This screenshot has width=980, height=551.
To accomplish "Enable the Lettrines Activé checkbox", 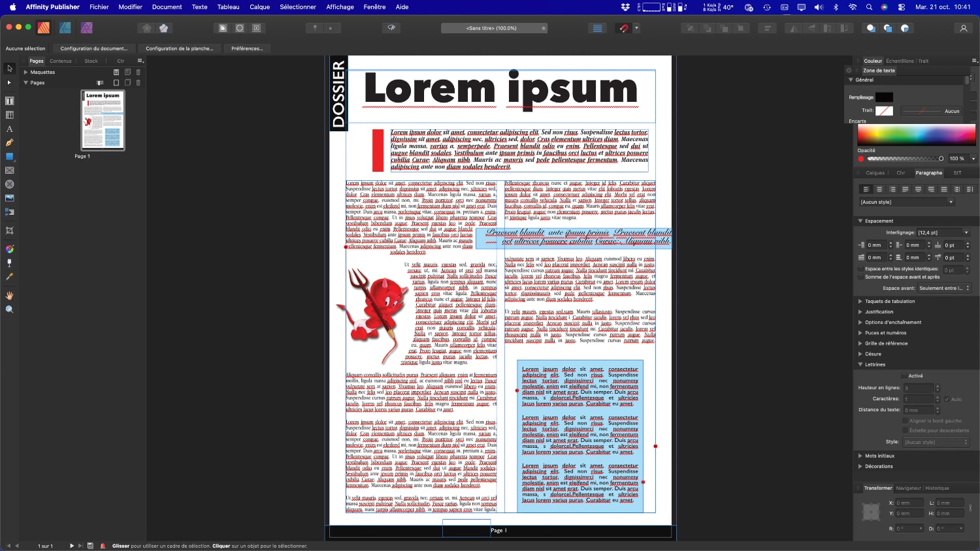I will click(x=904, y=376).
